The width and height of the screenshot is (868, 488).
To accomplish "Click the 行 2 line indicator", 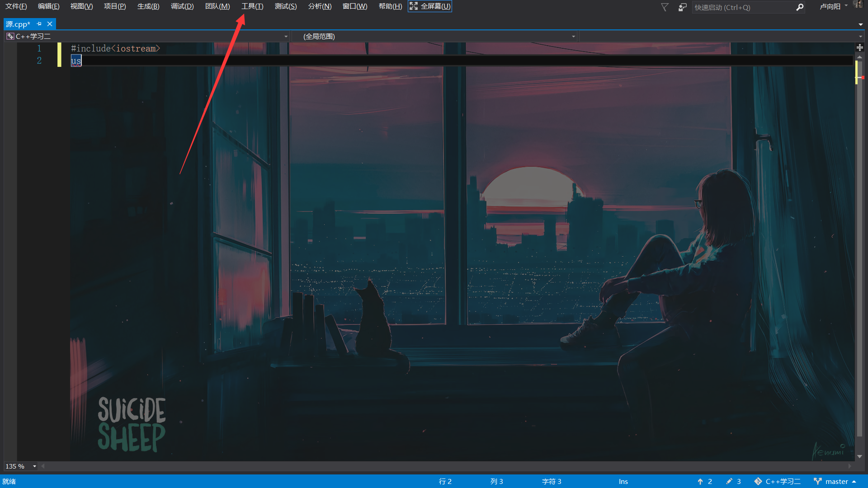I will click(x=445, y=481).
